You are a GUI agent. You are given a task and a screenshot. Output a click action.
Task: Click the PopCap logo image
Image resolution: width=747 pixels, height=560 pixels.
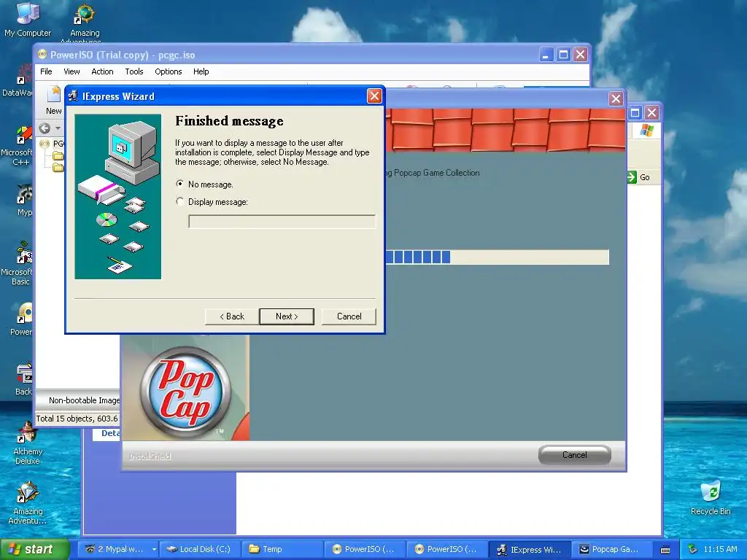tap(186, 392)
